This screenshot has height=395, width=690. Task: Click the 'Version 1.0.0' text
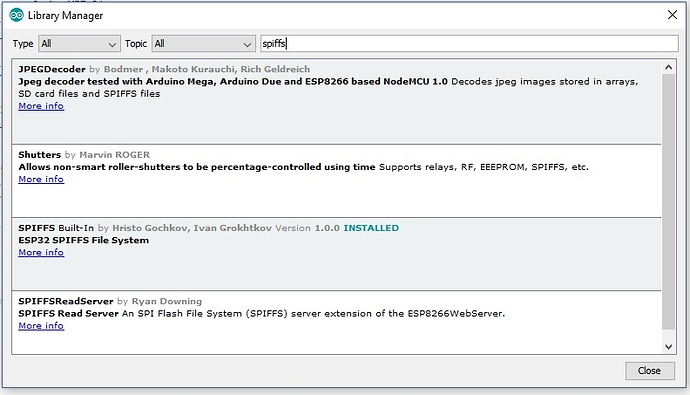coord(307,228)
